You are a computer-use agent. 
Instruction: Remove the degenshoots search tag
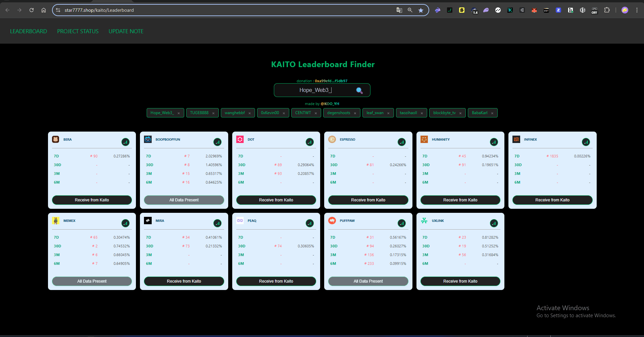tap(355, 113)
